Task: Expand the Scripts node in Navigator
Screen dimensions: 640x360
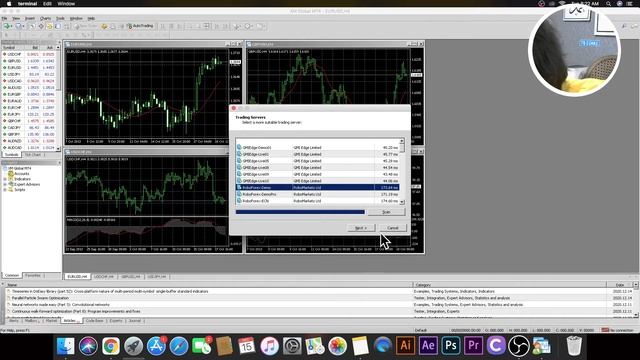Action: [5, 190]
